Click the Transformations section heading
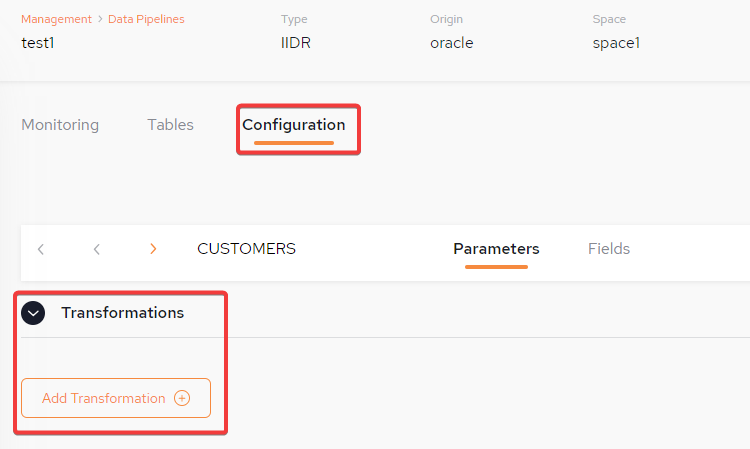 click(x=122, y=313)
